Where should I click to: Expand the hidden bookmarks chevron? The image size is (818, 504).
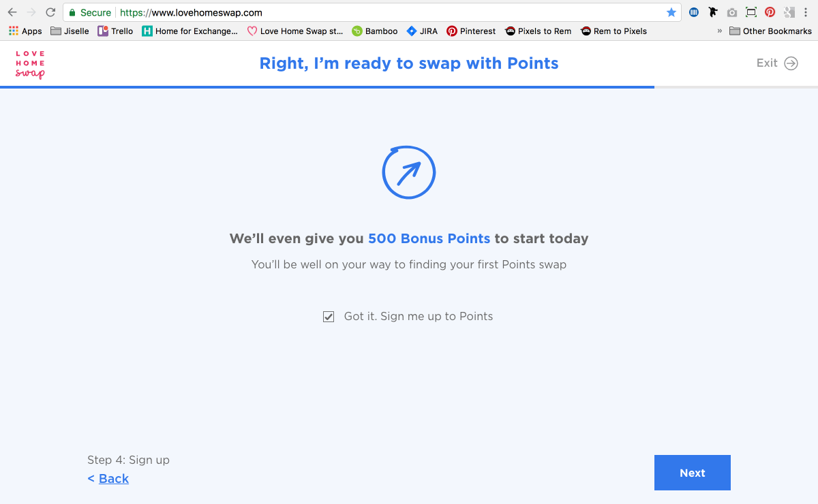[719, 31]
